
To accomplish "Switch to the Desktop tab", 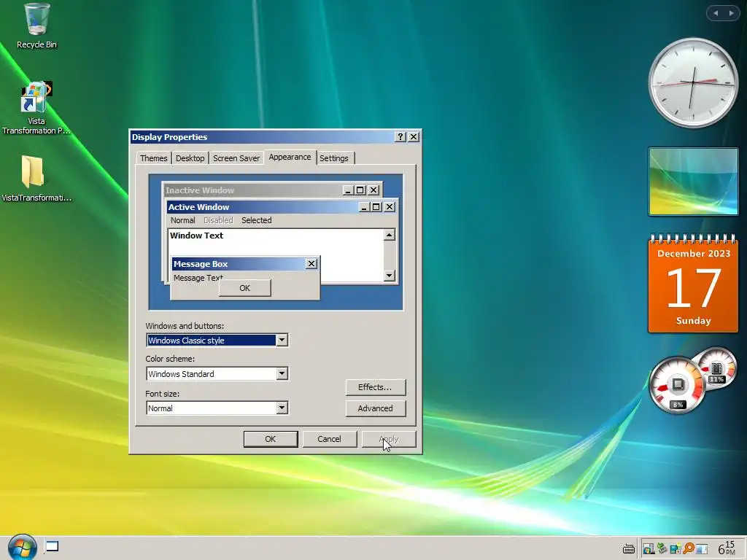I will pos(190,158).
